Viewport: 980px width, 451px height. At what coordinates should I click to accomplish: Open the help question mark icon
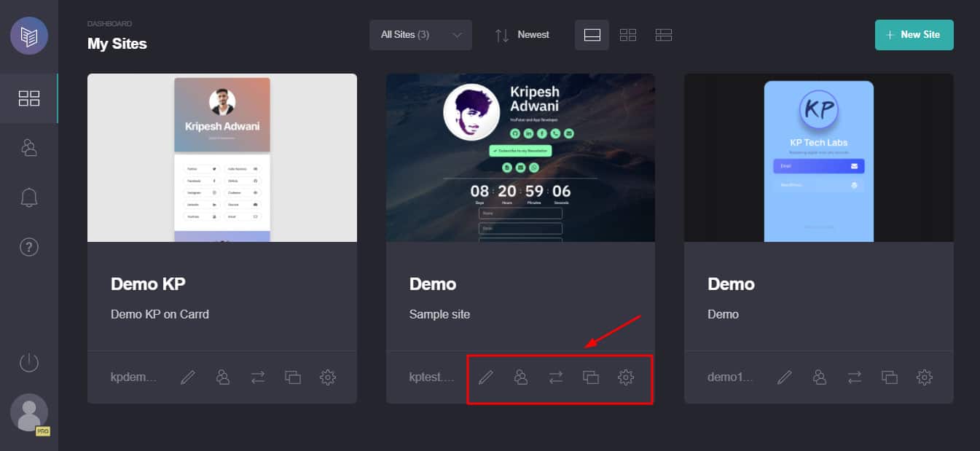coord(29,247)
